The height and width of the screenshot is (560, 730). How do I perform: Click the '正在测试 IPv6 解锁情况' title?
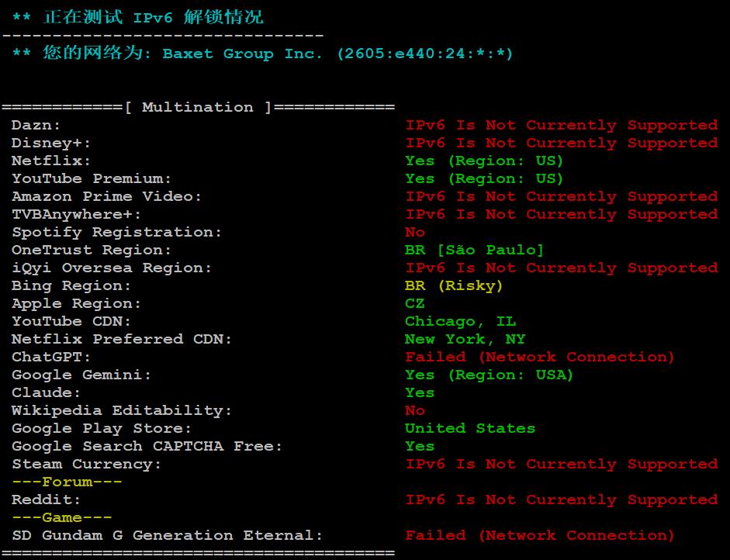click(x=153, y=18)
